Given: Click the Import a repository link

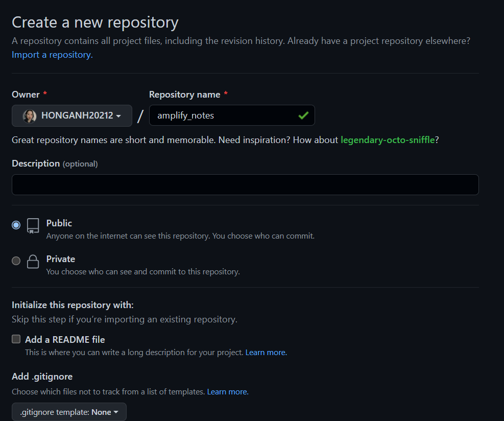Looking at the screenshot, I should click(x=52, y=55).
